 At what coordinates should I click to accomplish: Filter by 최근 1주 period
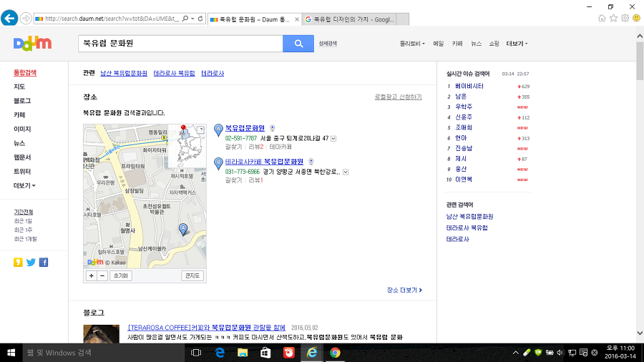[x=23, y=230]
